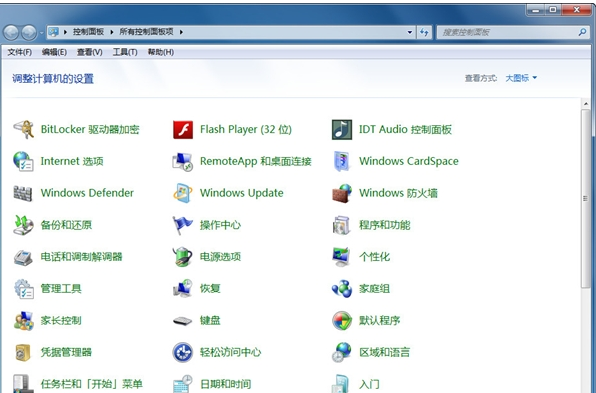Open the Windows Defender text link
This screenshot has width=596, height=393.
tap(87, 193)
